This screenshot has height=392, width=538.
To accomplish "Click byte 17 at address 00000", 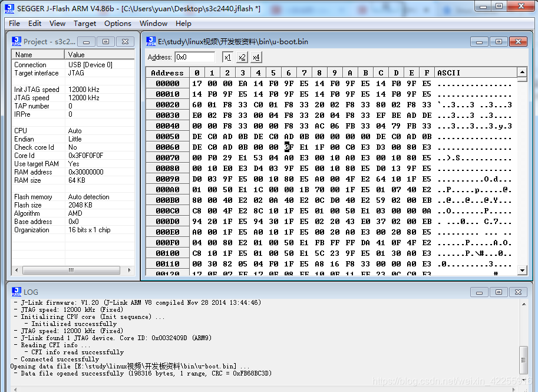I will click(x=197, y=84).
